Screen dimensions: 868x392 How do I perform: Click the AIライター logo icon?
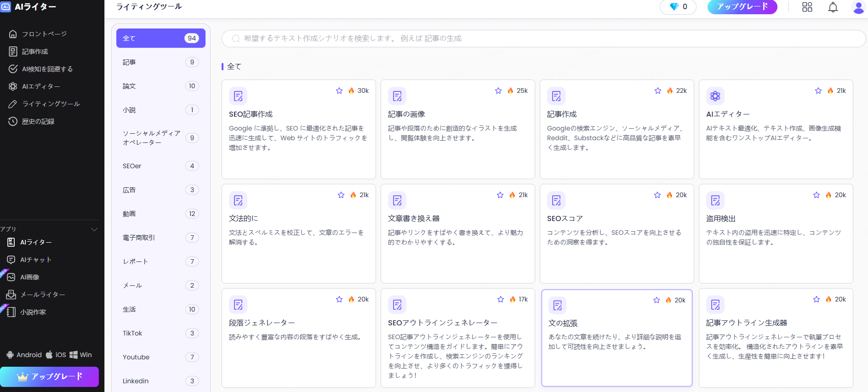6,7
